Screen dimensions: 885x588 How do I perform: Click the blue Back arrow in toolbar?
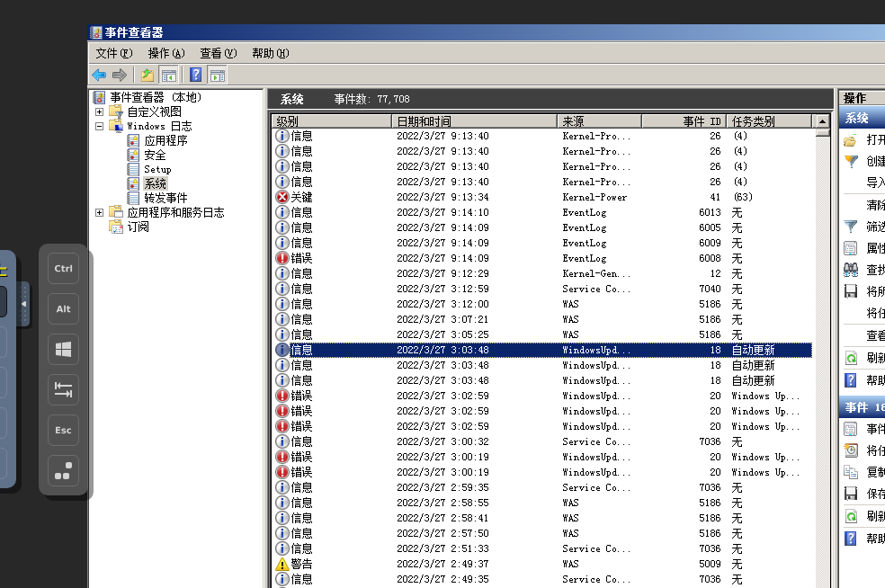tap(99, 76)
